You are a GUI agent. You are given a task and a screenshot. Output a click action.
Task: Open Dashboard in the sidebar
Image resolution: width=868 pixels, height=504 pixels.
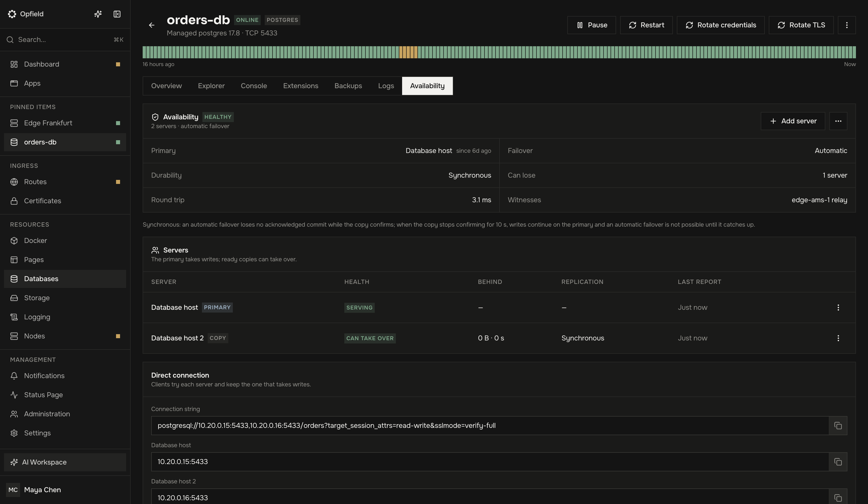[x=65, y=64]
